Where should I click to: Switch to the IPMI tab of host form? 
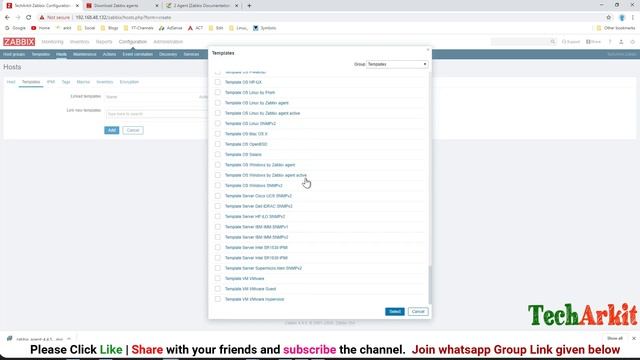coord(51,82)
